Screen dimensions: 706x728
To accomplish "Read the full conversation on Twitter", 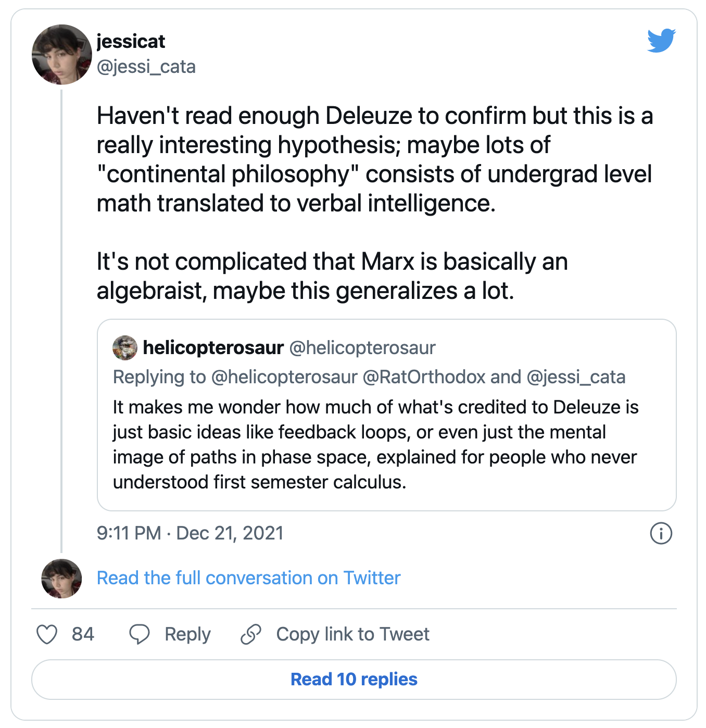I will [x=248, y=578].
